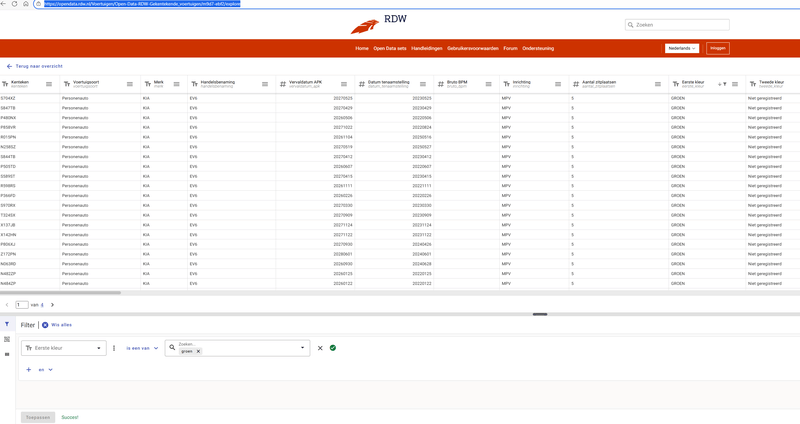
Task: Open the Handelsbenaming column menu
Action: (265, 84)
